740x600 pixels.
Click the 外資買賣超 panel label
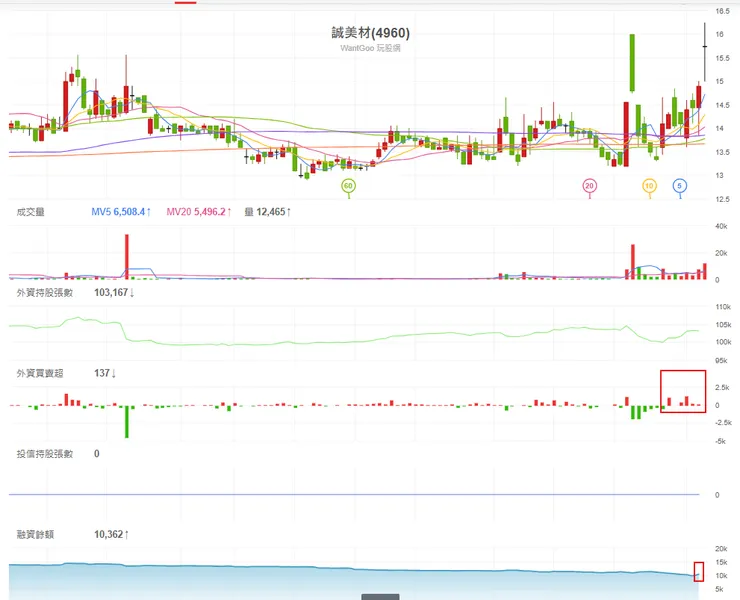tap(40, 373)
